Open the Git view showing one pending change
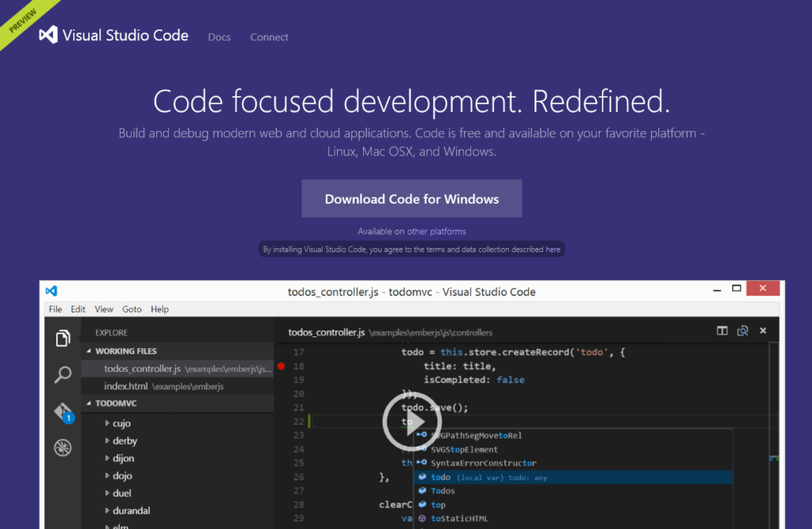 (x=63, y=412)
